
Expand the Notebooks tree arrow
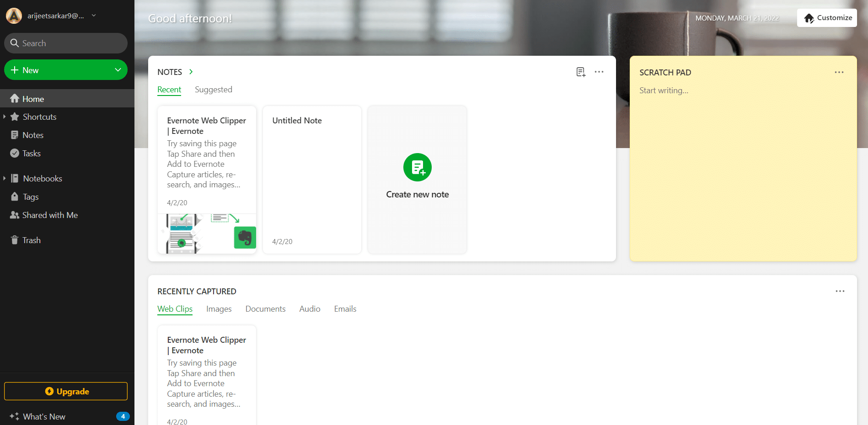pyautogui.click(x=4, y=178)
